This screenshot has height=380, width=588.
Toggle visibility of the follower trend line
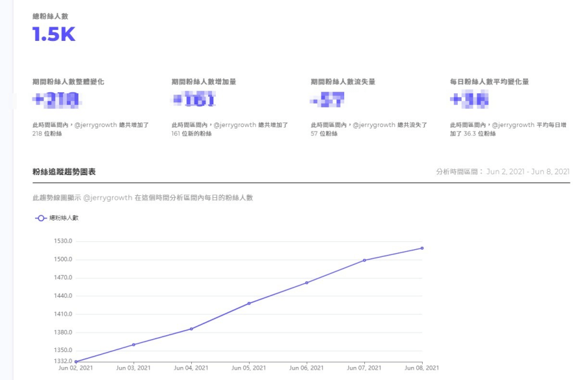pos(54,219)
